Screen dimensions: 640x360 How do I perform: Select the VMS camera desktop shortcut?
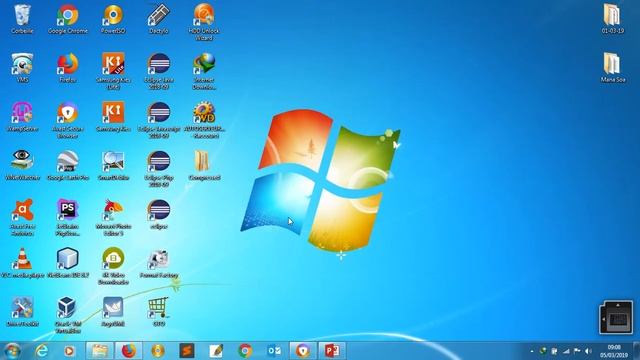click(22, 68)
